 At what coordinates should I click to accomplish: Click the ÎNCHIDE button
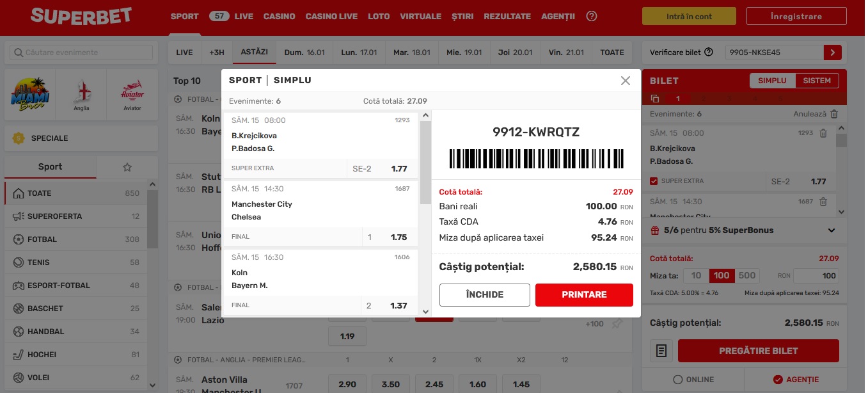coord(484,295)
